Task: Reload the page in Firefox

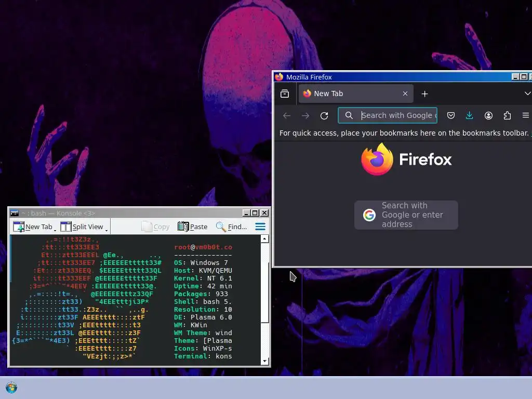Action: pyautogui.click(x=324, y=116)
